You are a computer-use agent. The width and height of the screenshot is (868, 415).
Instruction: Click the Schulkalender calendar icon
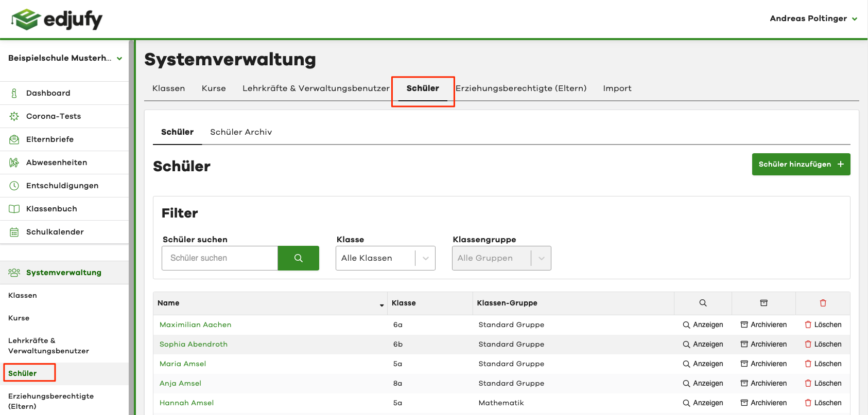click(x=14, y=232)
